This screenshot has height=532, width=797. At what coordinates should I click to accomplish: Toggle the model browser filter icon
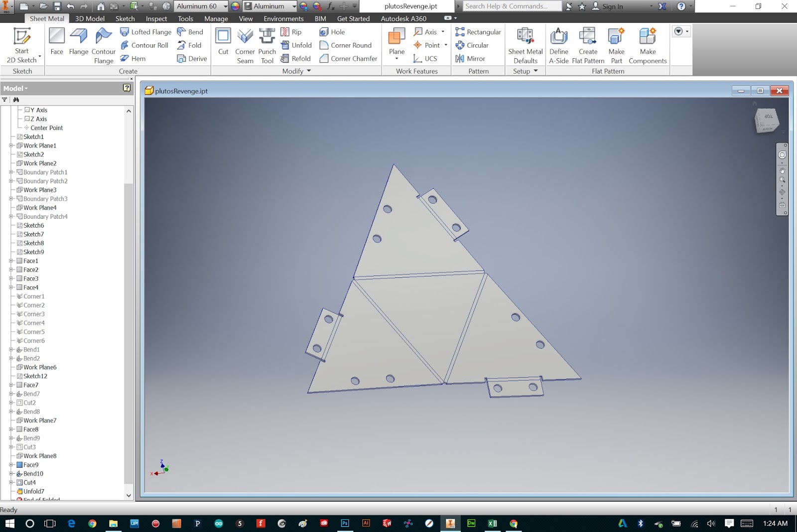click(x=5, y=100)
